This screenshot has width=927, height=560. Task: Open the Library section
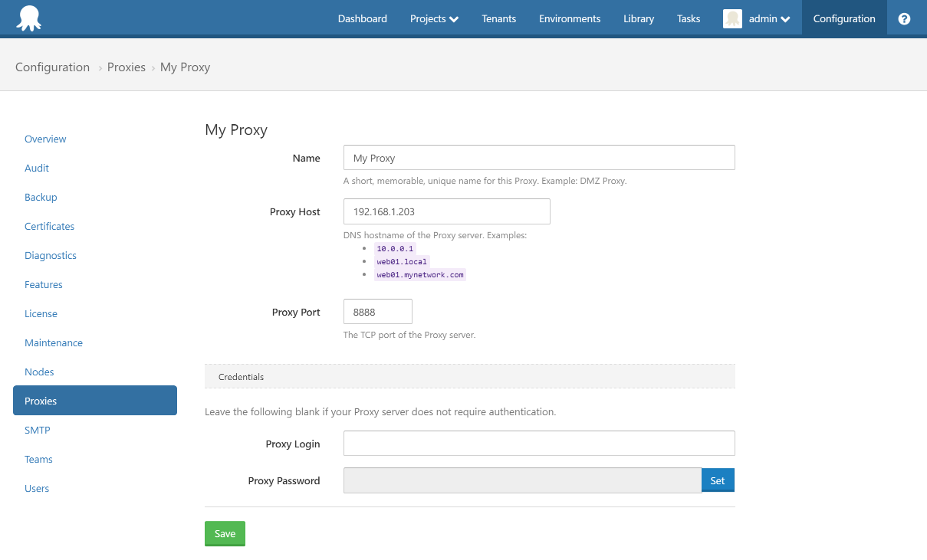click(x=638, y=18)
